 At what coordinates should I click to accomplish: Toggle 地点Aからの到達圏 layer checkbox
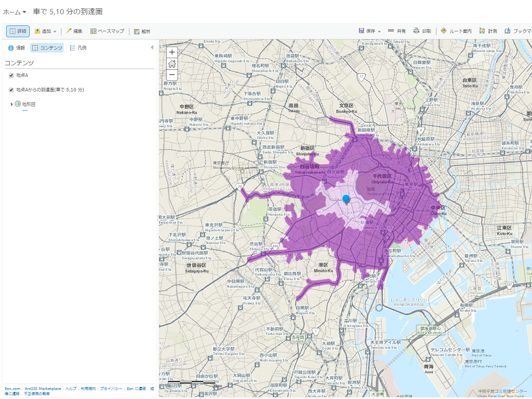tap(11, 90)
